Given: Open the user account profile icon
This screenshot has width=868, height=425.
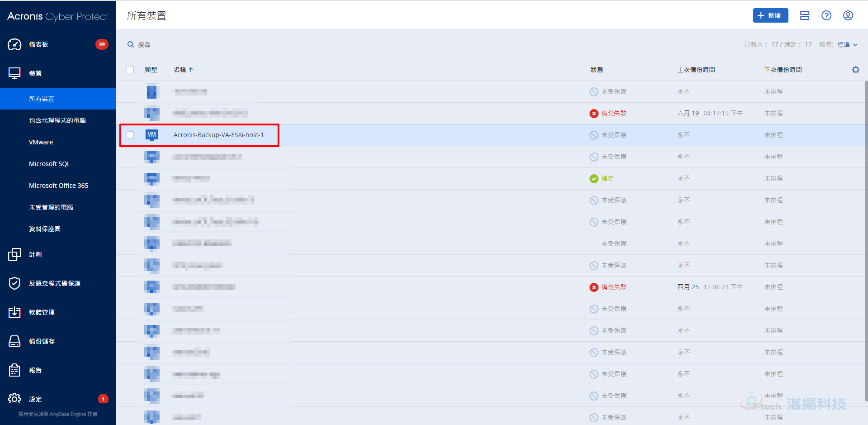Looking at the screenshot, I should [848, 15].
